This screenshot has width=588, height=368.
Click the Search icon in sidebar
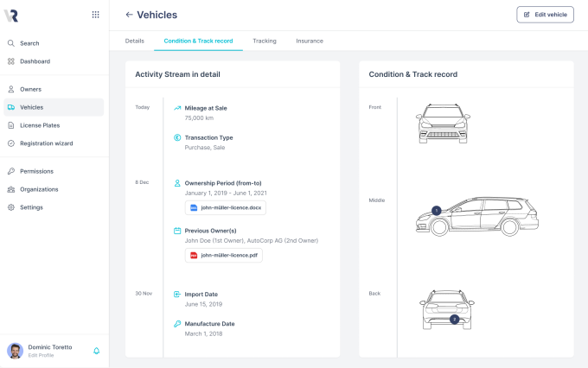pyautogui.click(x=10, y=43)
